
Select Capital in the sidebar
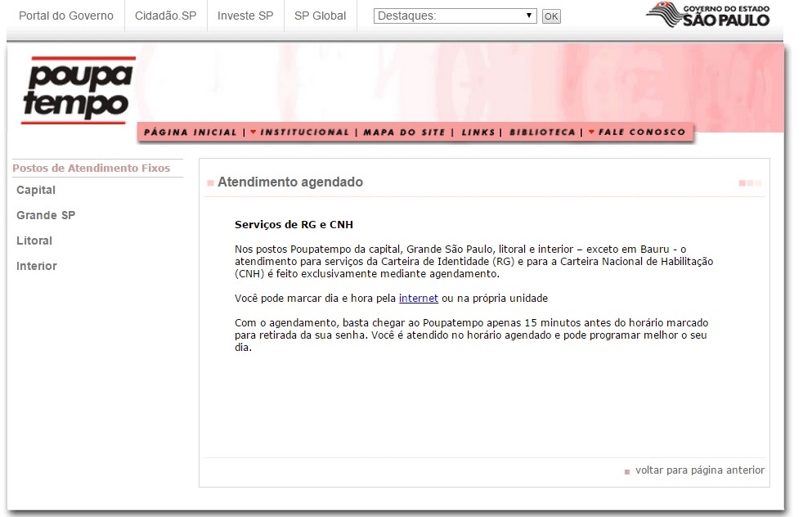[36, 190]
